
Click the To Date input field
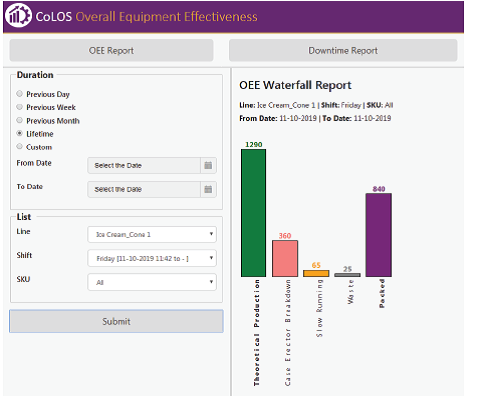pyautogui.click(x=144, y=189)
